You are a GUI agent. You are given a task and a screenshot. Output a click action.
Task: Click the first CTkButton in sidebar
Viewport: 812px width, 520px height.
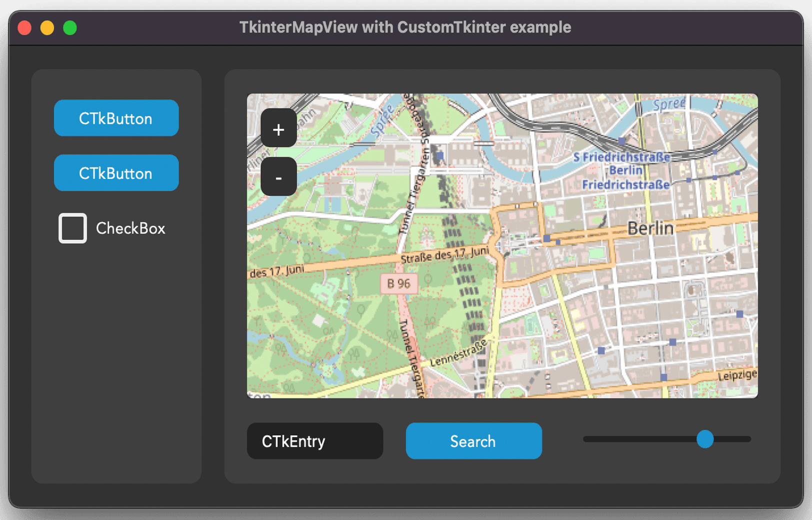[116, 118]
